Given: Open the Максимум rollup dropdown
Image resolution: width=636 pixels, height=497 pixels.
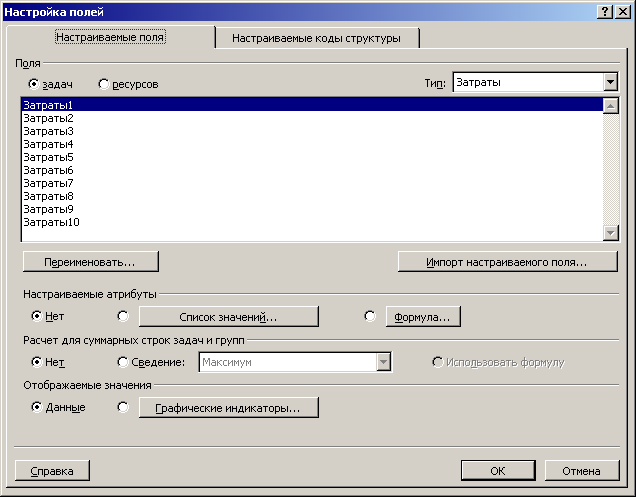Looking at the screenshot, I should (x=295, y=362).
